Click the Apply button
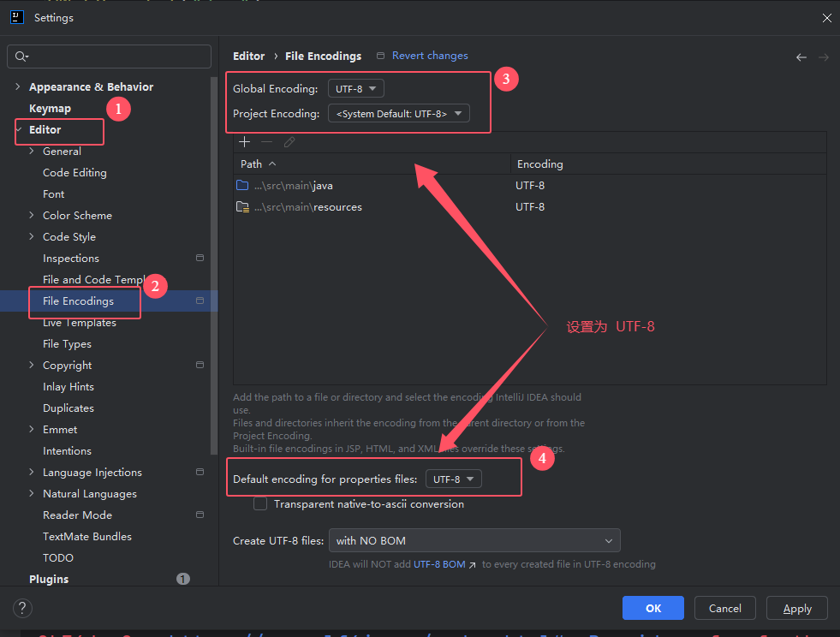Screen dimensions: 840x637 click(796, 608)
